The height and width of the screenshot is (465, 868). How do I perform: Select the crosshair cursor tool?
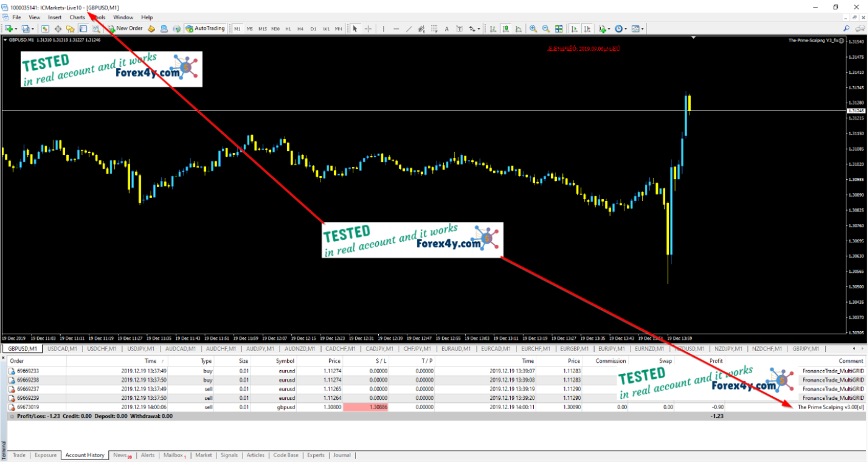[x=368, y=29]
